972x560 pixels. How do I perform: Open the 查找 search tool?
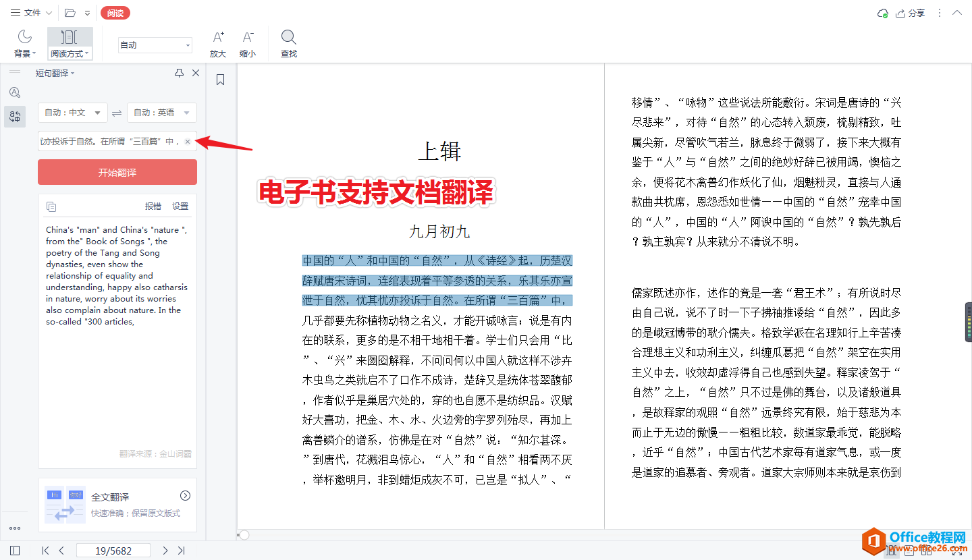tap(289, 44)
